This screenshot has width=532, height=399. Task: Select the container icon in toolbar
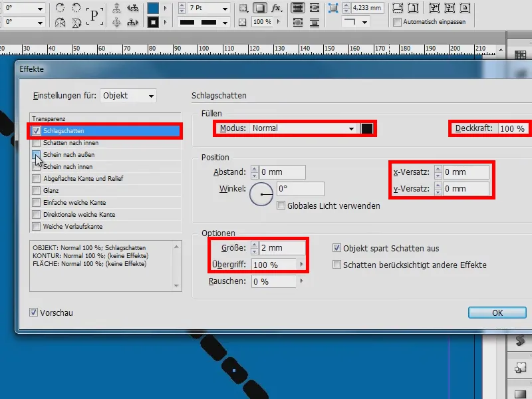pos(116,7)
